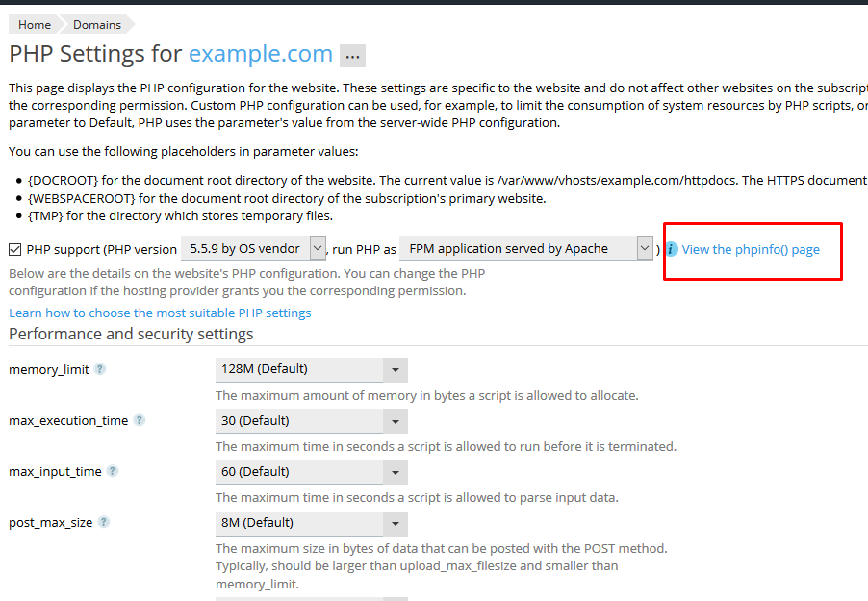Navigate to the Domains breadcrumb
This screenshot has height=601, width=868.
tap(97, 24)
